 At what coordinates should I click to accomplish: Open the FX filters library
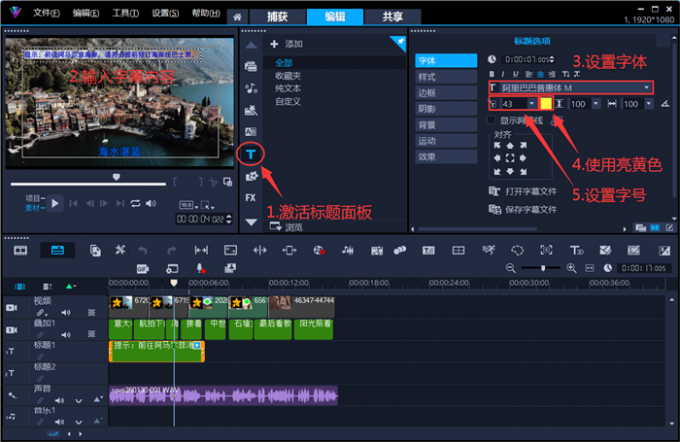click(251, 198)
